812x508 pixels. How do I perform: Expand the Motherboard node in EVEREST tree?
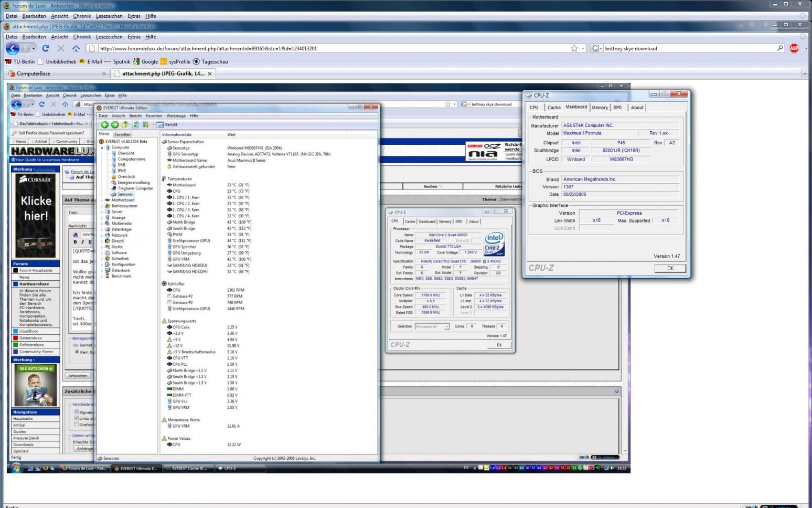click(103, 200)
